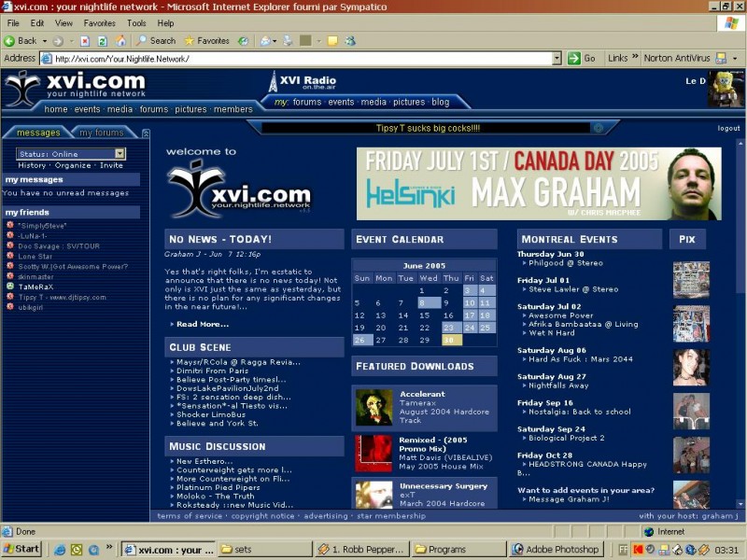Open Dimitri From Paris club scene thread
This screenshot has height=560, width=747.
pos(213,371)
